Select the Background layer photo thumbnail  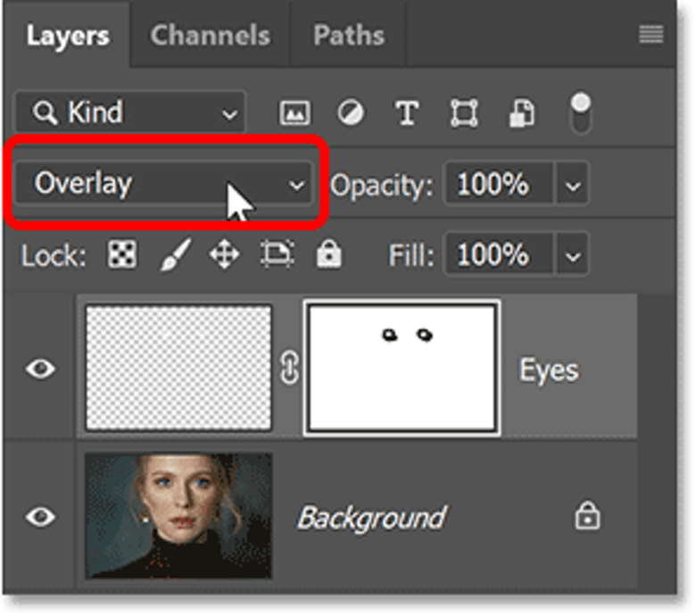(x=178, y=516)
